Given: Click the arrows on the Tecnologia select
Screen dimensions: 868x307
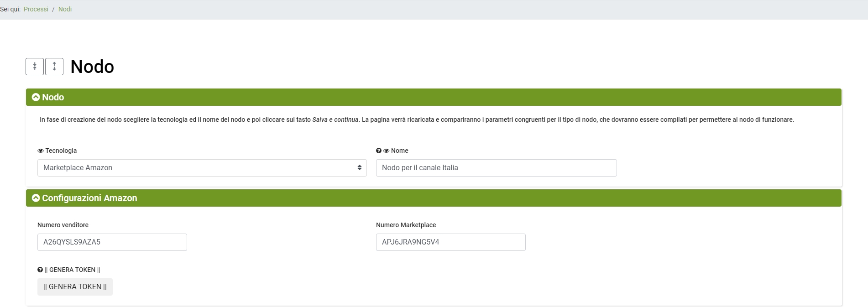Looking at the screenshot, I should 359,168.
